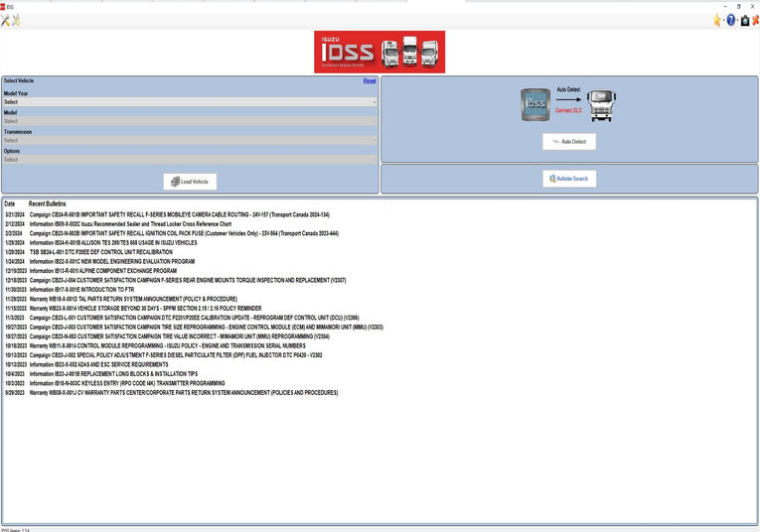Open help via the blue question mark
760x532 pixels.
[x=731, y=20]
